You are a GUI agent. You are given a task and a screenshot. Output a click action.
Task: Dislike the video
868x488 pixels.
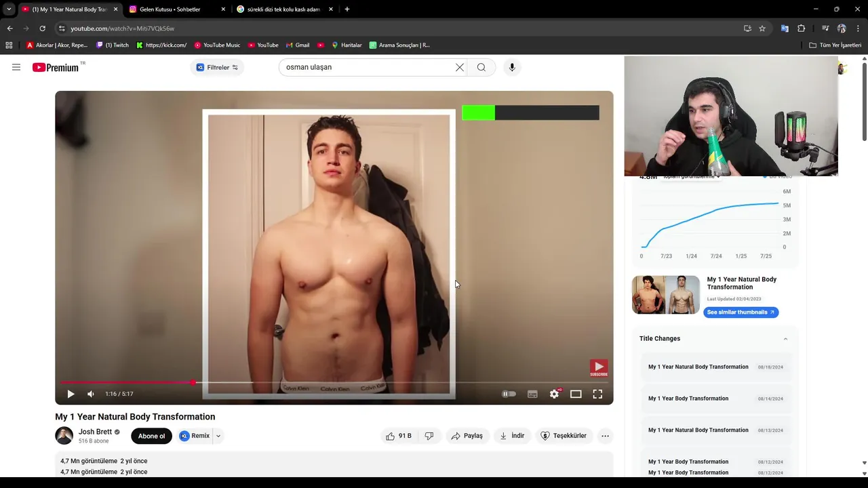coord(429,436)
